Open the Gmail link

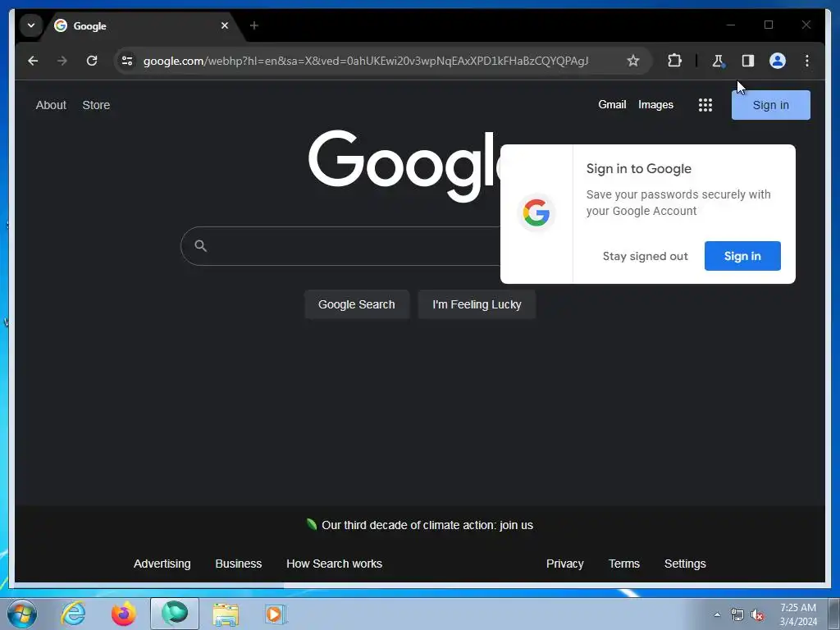point(612,104)
